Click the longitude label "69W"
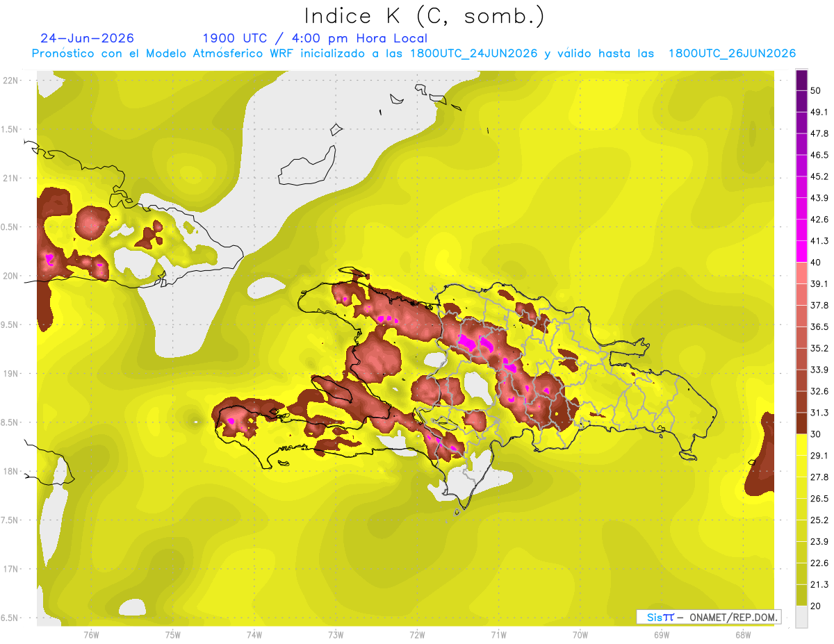The width and height of the screenshot is (834, 644). tap(662, 634)
